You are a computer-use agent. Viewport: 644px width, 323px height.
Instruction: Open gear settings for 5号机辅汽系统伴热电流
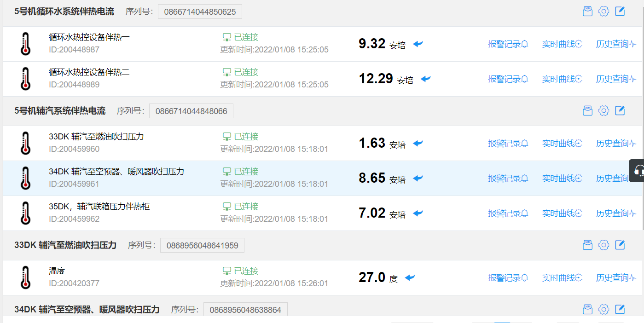tap(603, 110)
